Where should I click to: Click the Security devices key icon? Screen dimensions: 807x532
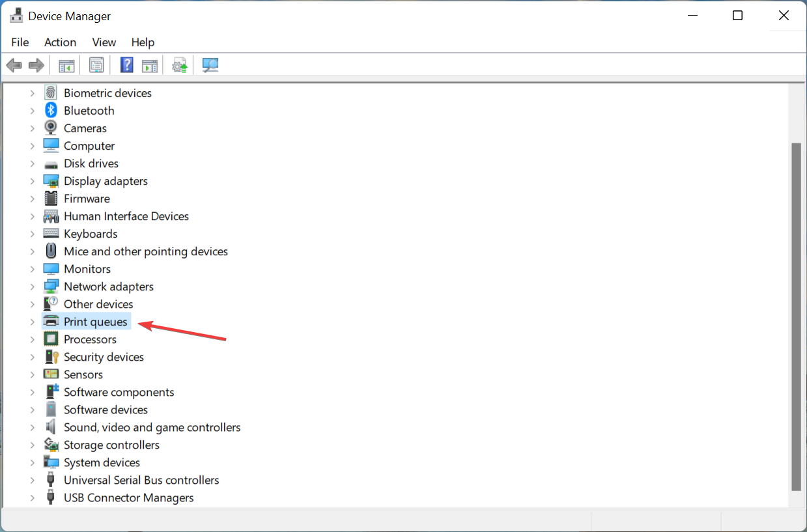51,357
